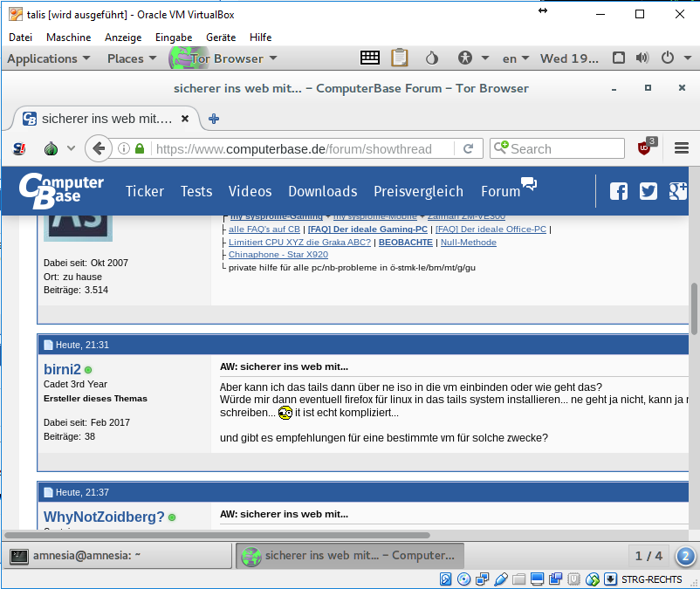Open VirtualBox Maschine menu

pyautogui.click(x=68, y=37)
